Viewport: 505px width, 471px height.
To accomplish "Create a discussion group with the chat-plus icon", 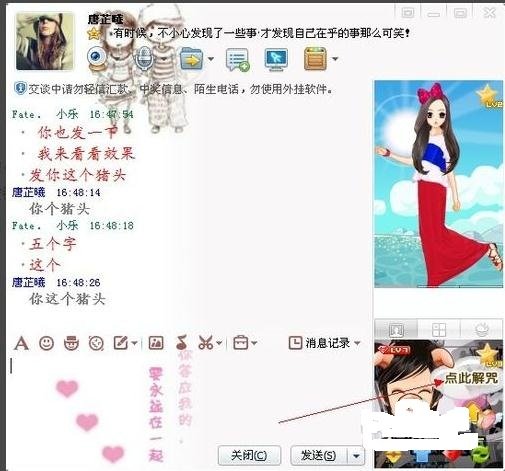I will 237,59.
